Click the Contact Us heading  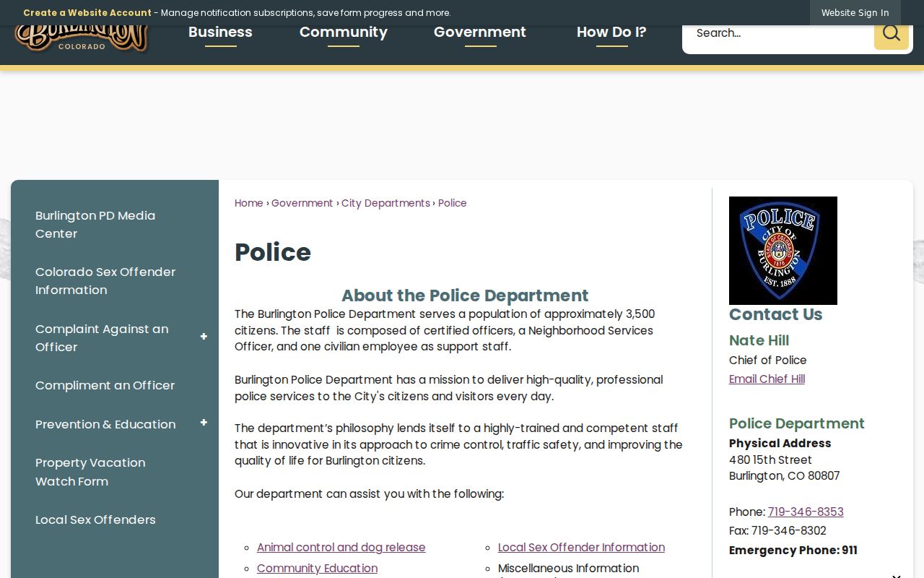tap(775, 314)
